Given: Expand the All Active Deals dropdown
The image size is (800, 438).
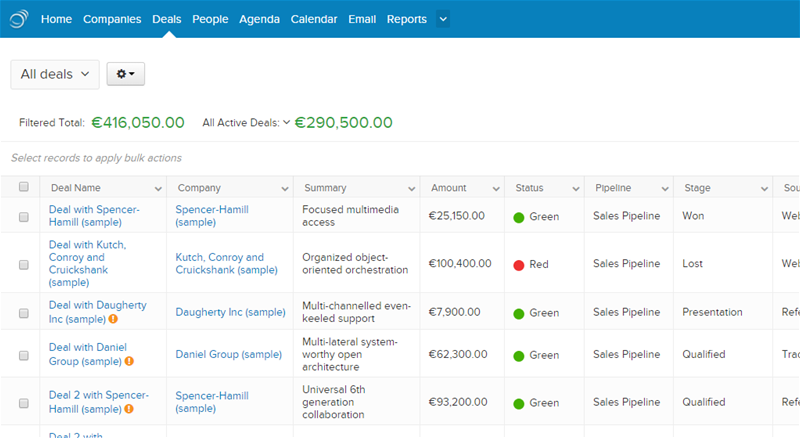Looking at the screenshot, I should (x=286, y=122).
